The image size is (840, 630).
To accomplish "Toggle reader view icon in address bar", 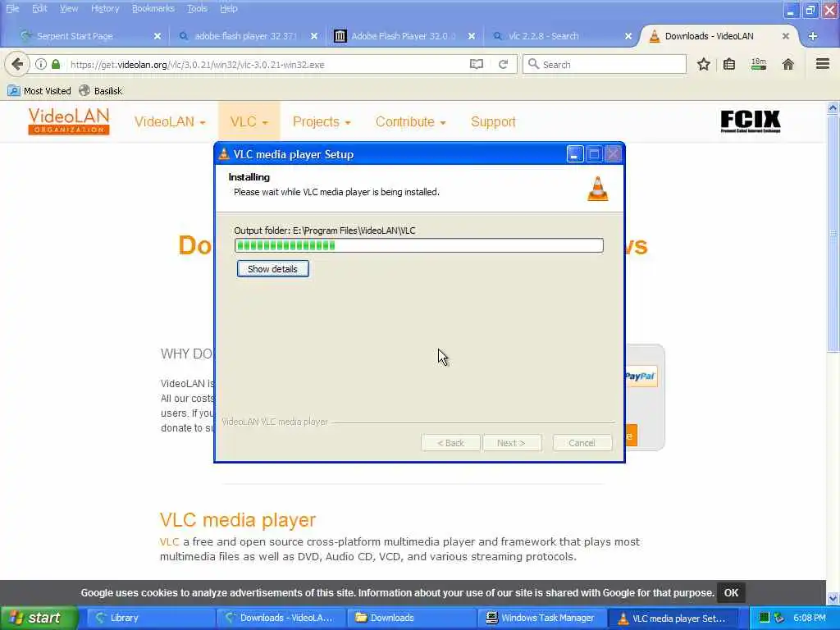I will click(x=477, y=64).
